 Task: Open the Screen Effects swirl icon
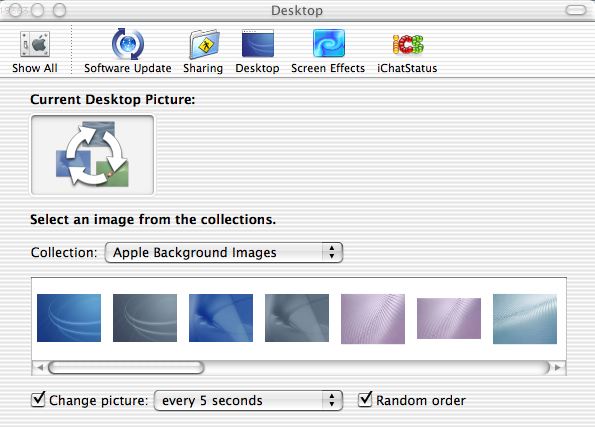(x=329, y=43)
